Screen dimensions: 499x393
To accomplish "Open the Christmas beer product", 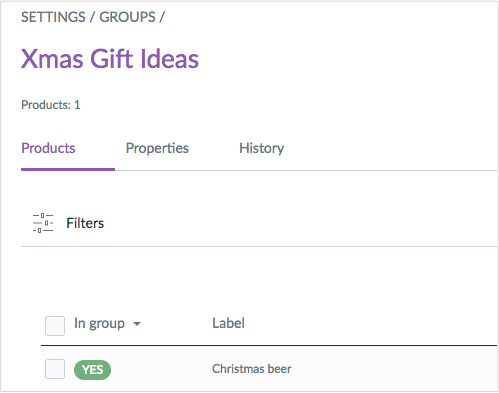I will coord(252,369).
